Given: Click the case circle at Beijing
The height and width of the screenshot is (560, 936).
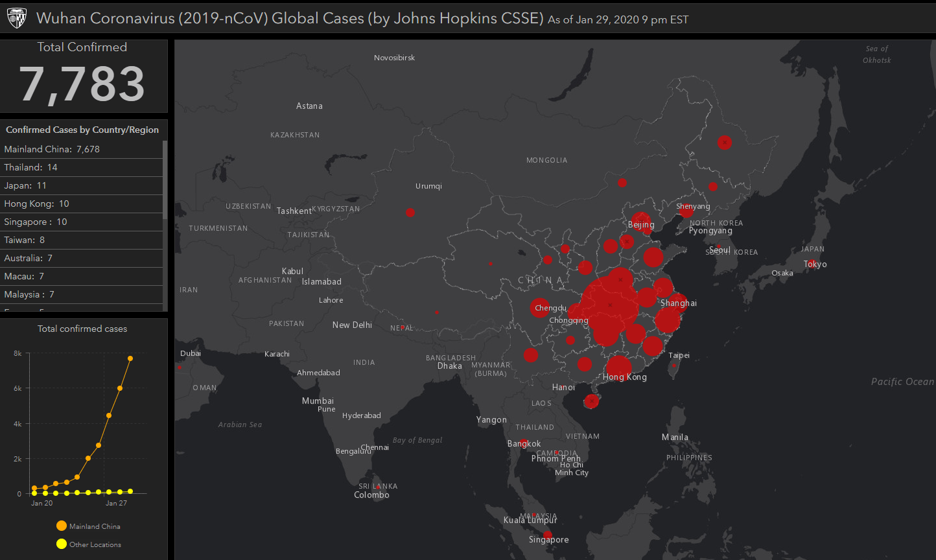Looking at the screenshot, I should (x=641, y=221).
